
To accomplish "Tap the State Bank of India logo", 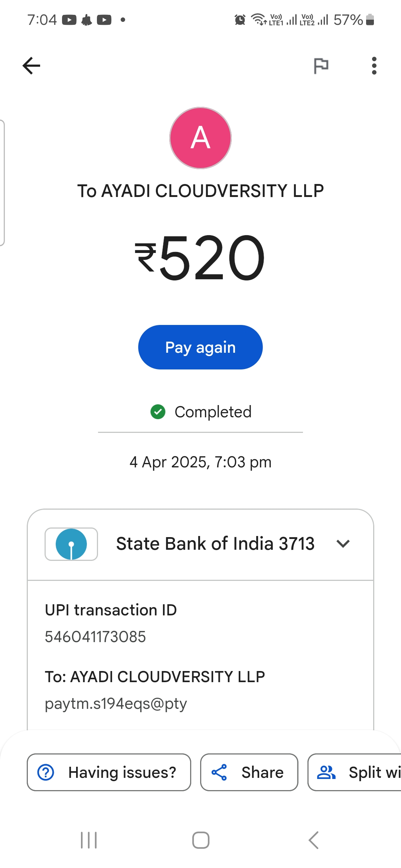I will point(71,544).
